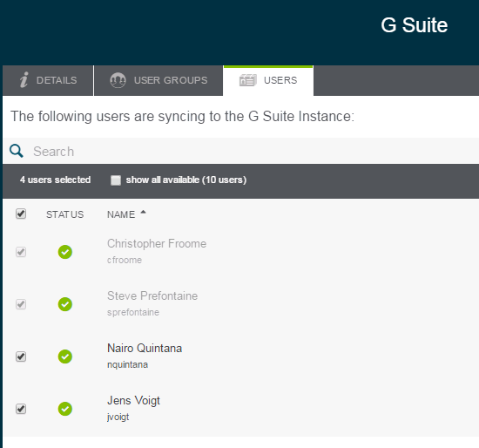Open the User Groups tab
Viewport: 479px width, 448px height.
(x=159, y=80)
